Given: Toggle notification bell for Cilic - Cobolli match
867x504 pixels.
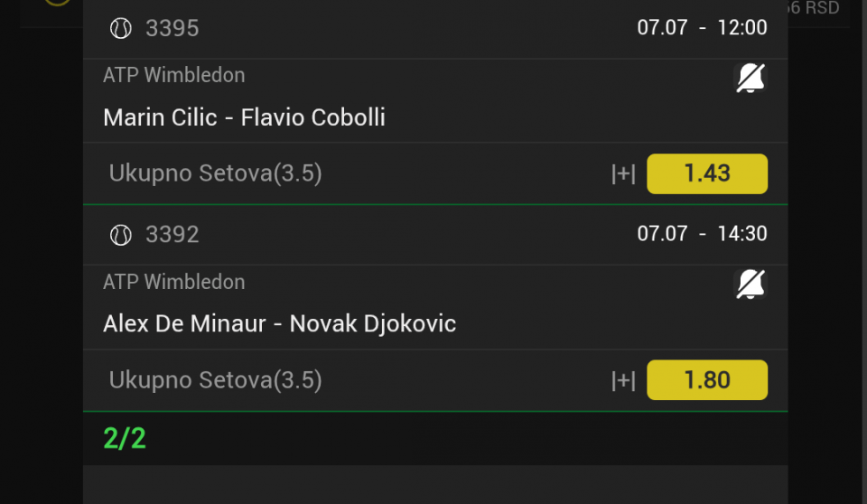Looking at the screenshot, I should point(750,78).
